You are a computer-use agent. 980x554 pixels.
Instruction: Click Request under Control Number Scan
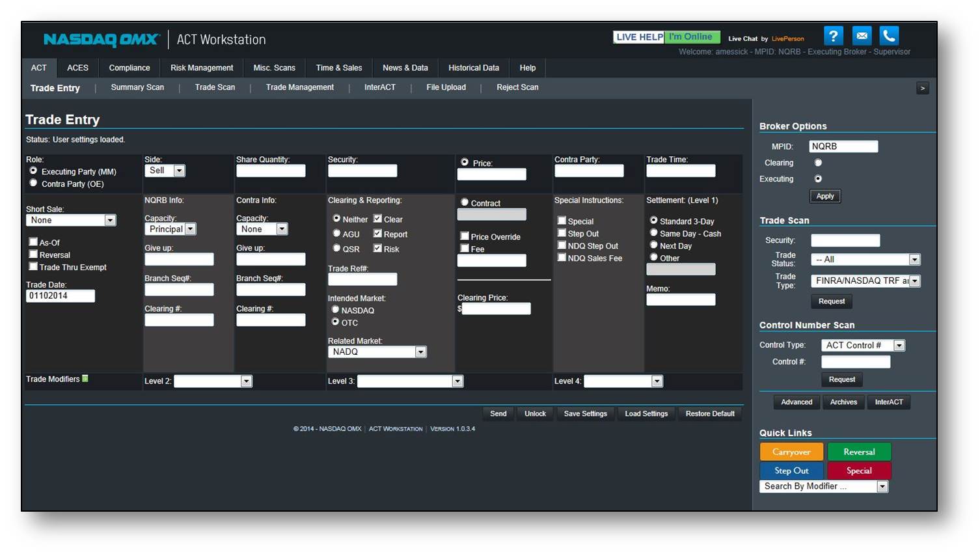[842, 380]
